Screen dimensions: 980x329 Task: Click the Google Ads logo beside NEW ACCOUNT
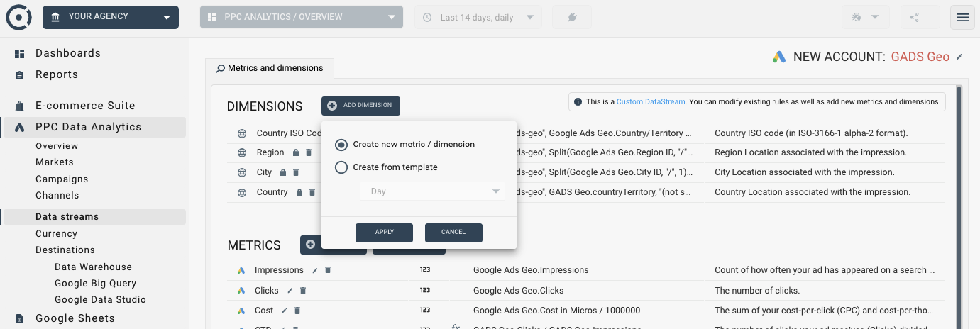coord(779,57)
